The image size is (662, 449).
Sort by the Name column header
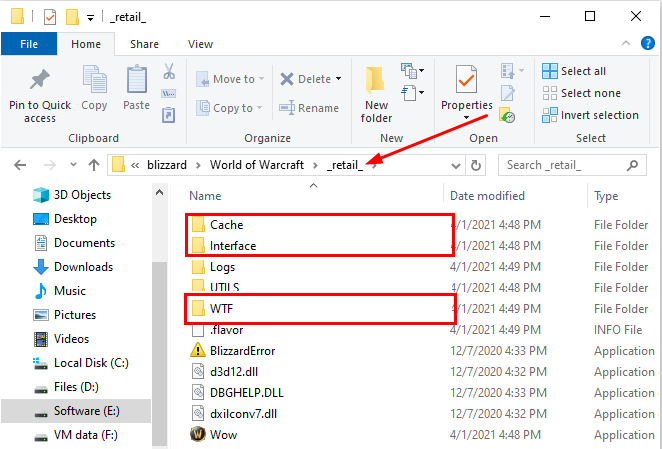pos(205,196)
